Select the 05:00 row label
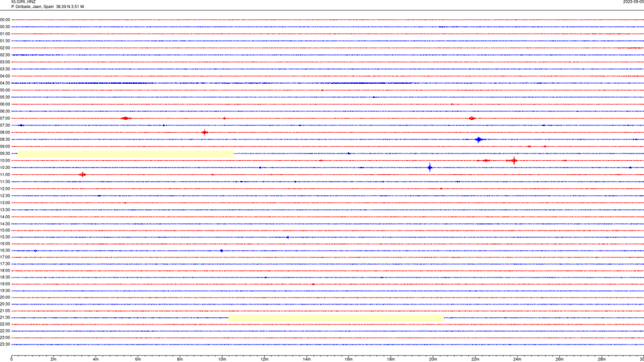Image resolution: width=644 pixels, height=362 pixels. point(5,90)
